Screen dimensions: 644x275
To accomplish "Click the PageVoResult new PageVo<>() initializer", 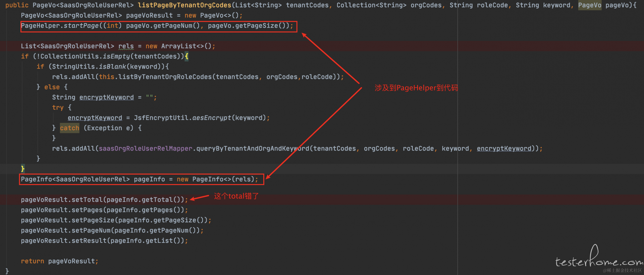I will (x=212, y=15).
